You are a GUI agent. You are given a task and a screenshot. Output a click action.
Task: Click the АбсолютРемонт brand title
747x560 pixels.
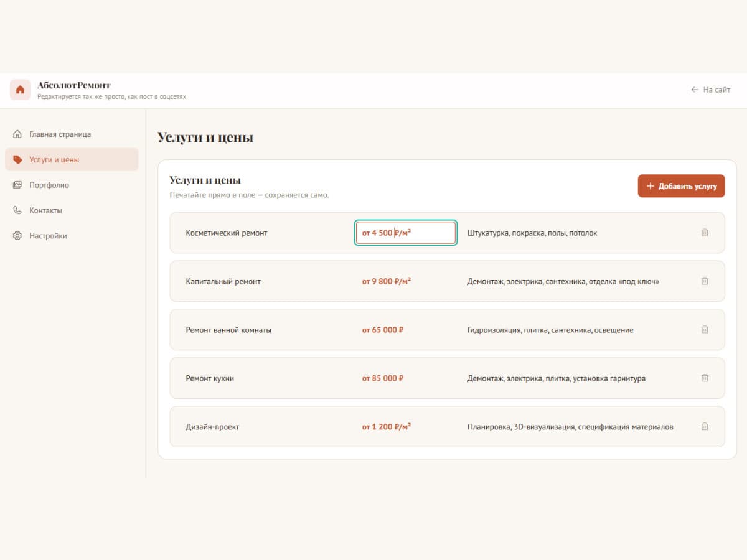click(74, 85)
